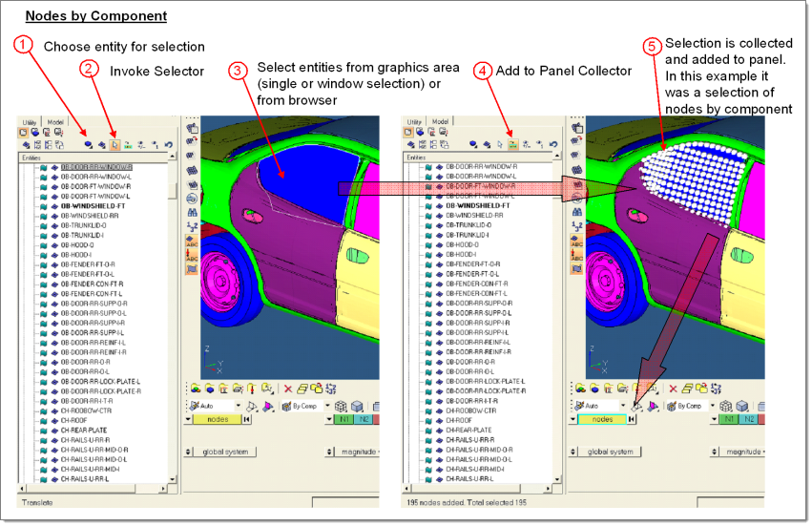This screenshot has width=812, height=526.
Task: Click the green N1 swatch in left panel
Action: pyautogui.click(x=344, y=419)
